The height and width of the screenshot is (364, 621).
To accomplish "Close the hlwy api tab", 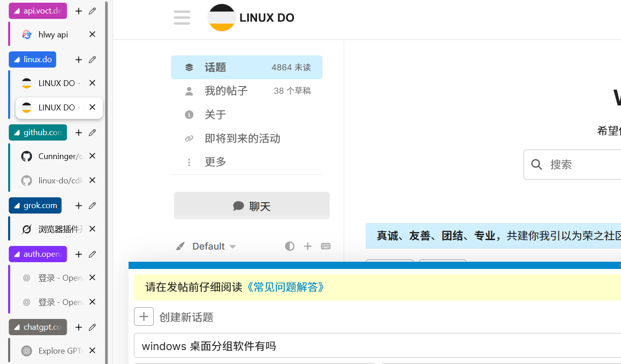I will pyautogui.click(x=92, y=34).
